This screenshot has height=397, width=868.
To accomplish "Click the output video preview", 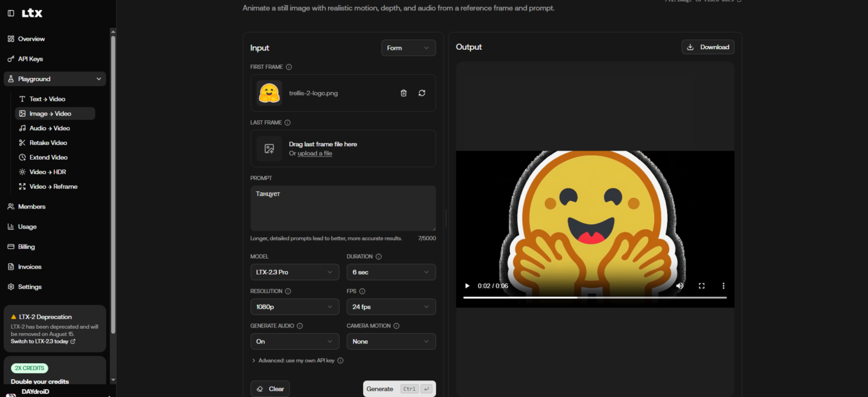I will [595, 228].
